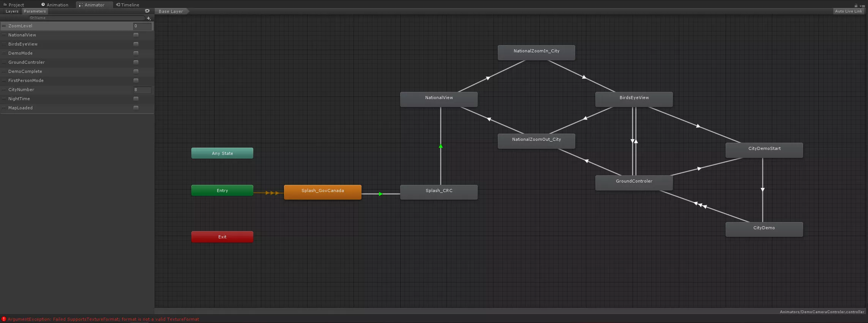Click the eye icon in the Parameters panel

click(147, 11)
